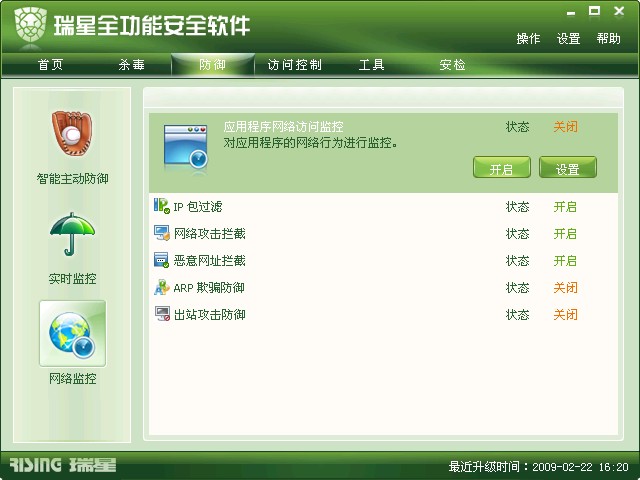Select the 出站攻击防御 row text
This screenshot has width=640, height=480.
pos(209,315)
